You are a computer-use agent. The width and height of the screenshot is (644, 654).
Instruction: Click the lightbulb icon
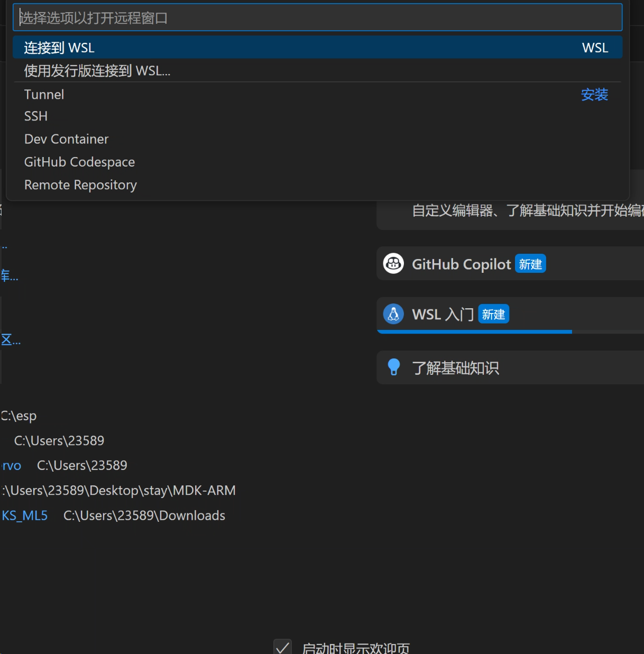393,367
